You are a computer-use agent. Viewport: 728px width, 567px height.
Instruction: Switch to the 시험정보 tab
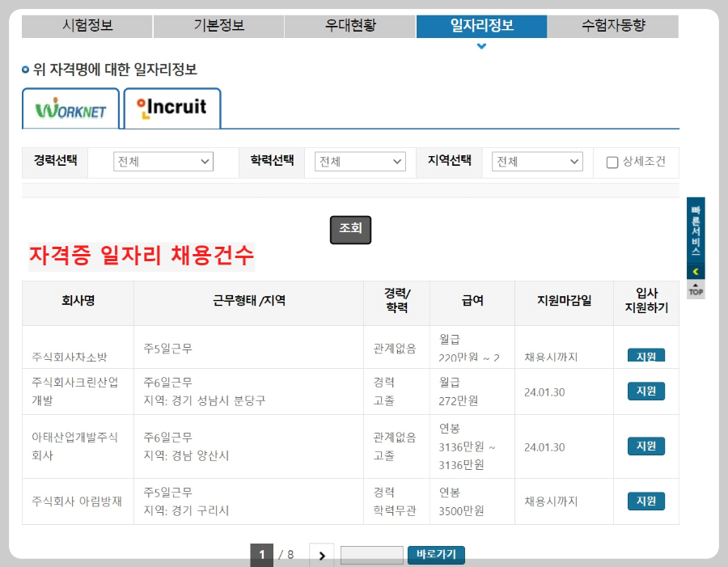pos(87,25)
